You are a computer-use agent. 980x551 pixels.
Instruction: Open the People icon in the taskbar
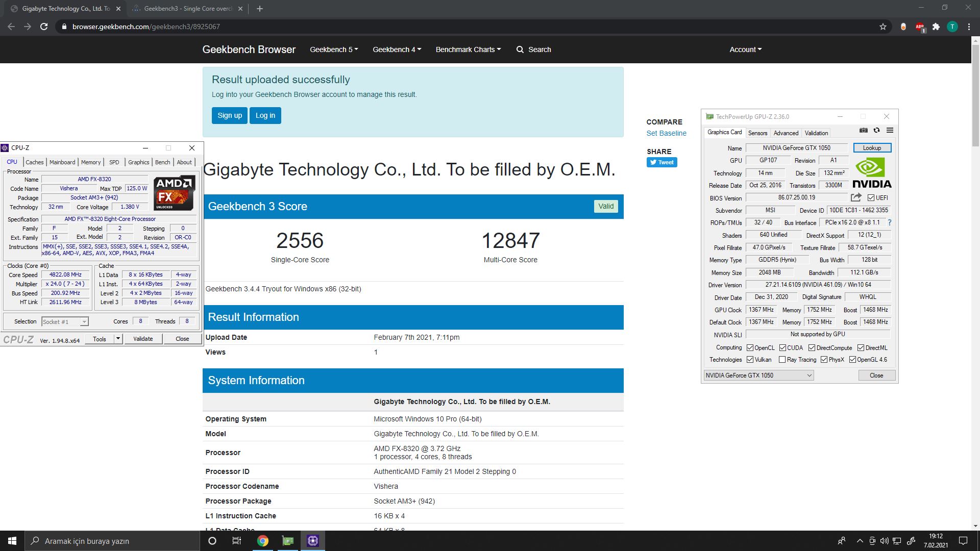(842, 541)
